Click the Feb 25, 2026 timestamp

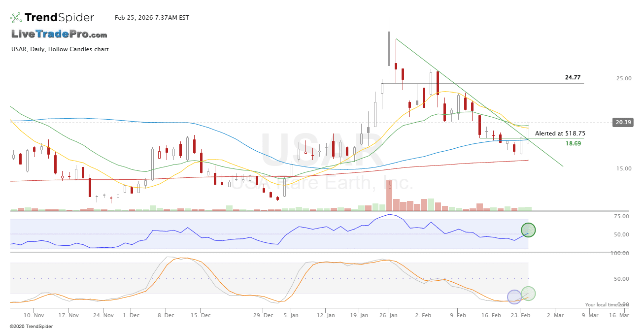(x=152, y=18)
